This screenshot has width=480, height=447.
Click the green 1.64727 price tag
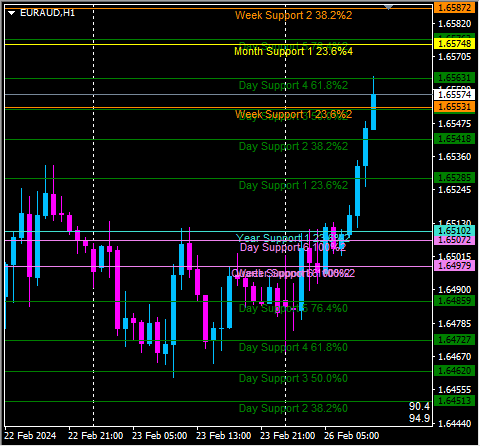tap(455, 340)
